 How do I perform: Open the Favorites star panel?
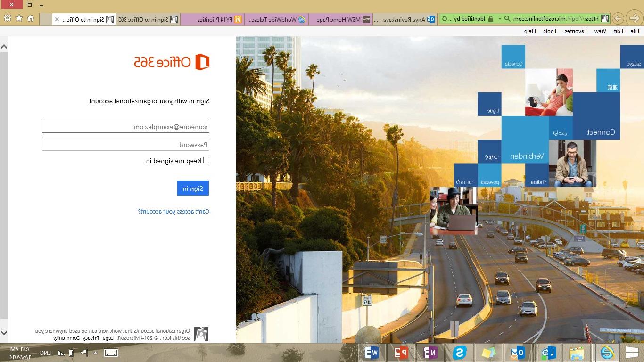[19, 18]
